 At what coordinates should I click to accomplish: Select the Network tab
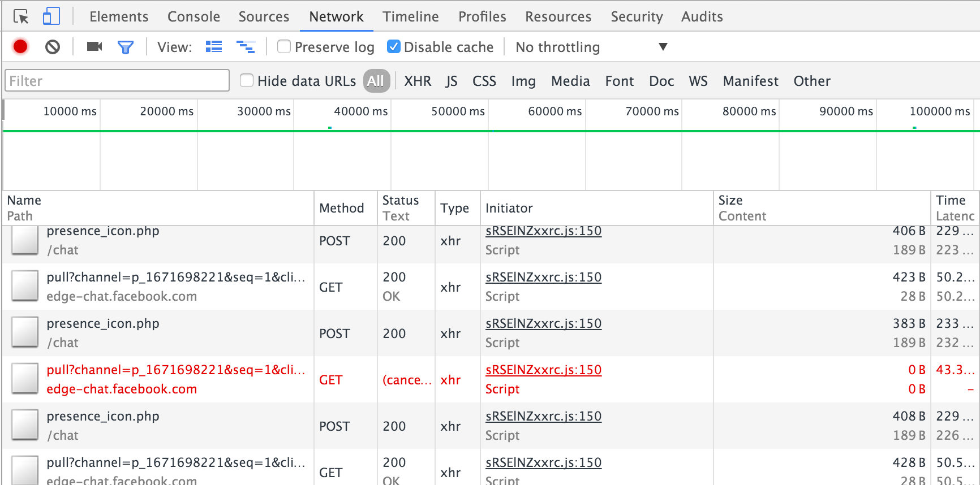pyautogui.click(x=336, y=17)
